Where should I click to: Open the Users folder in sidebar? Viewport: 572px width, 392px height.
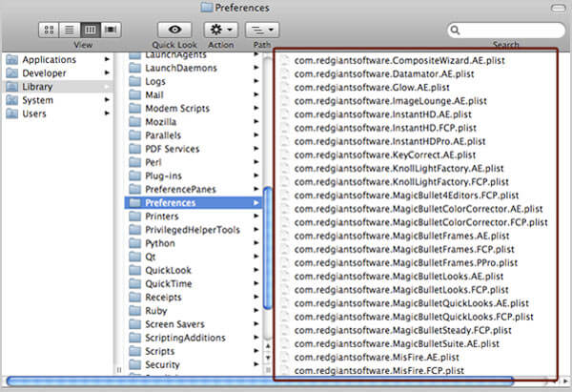[x=34, y=113]
